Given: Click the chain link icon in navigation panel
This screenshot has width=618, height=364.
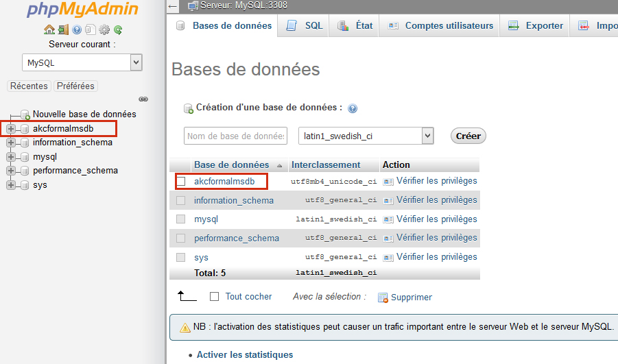Looking at the screenshot, I should point(143,99).
